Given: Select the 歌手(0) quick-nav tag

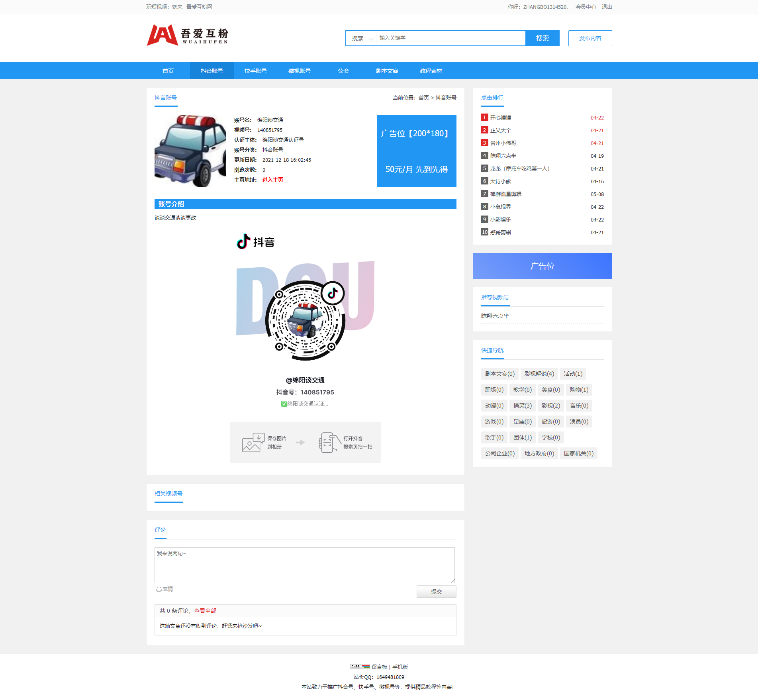Looking at the screenshot, I should [x=494, y=437].
